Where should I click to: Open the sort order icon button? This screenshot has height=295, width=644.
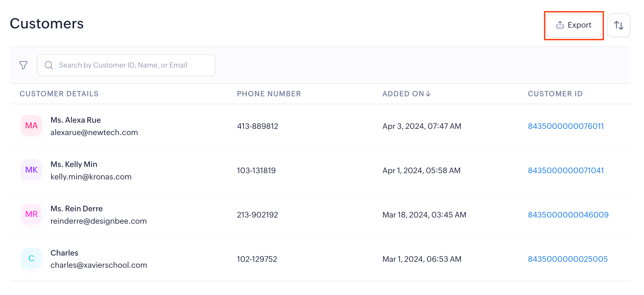[619, 25]
